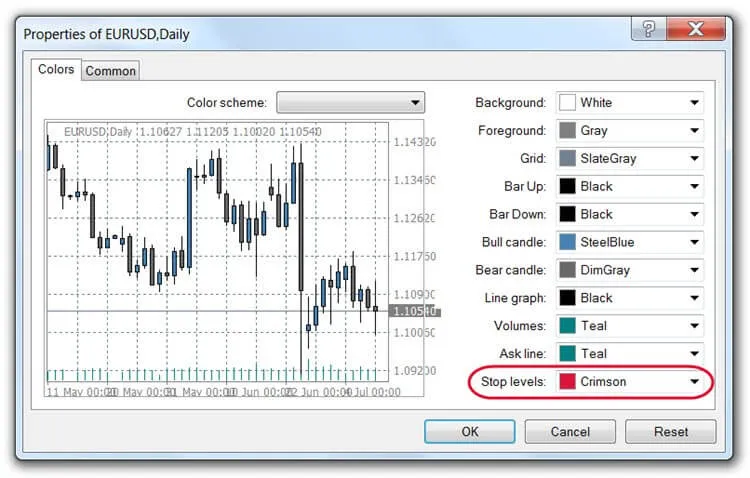Click the 'Stop levels:' label
The image size is (750, 478).
tap(513, 381)
